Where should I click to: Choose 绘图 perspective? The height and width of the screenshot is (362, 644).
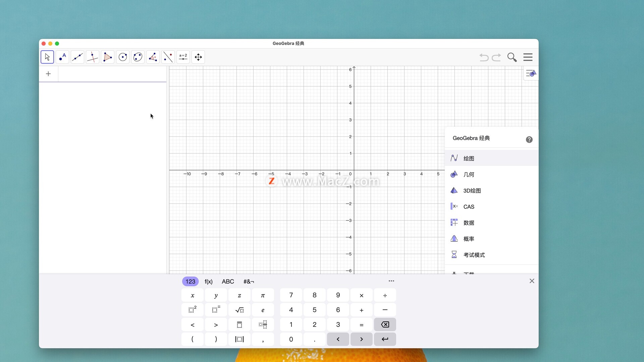pyautogui.click(x=492, y=158)
